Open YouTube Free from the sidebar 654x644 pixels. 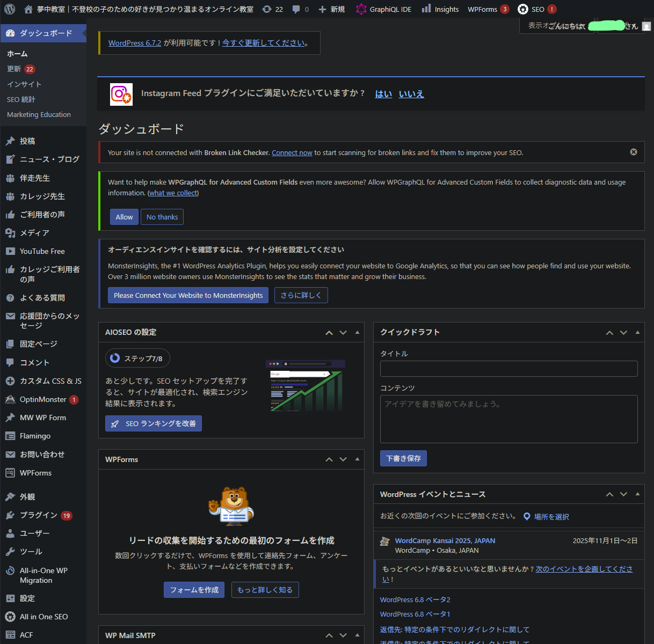(42, 251)
